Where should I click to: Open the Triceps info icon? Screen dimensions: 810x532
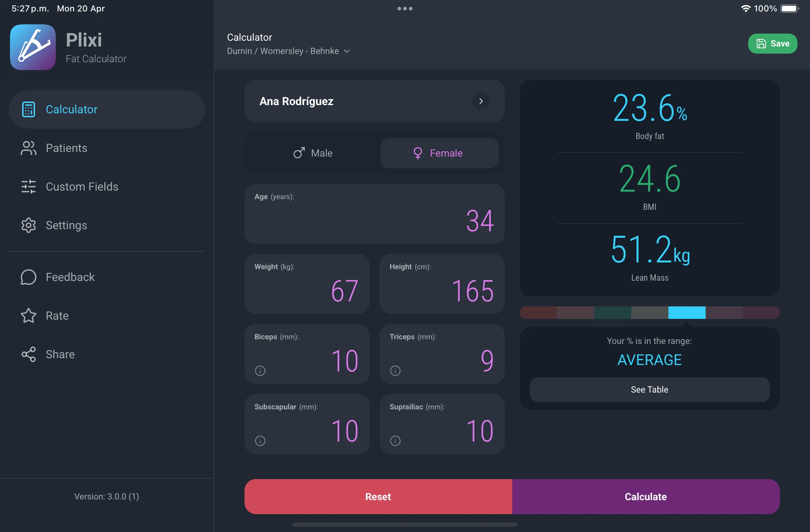click(x=395, y=371)
